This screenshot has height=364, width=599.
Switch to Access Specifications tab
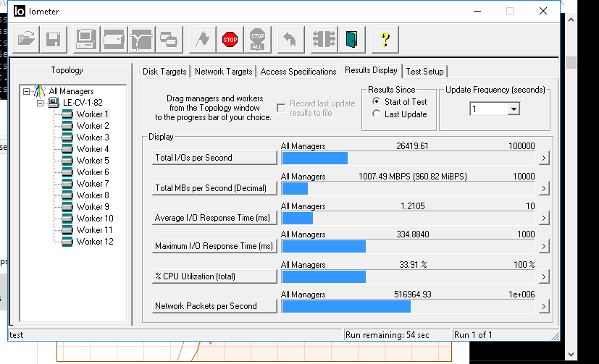coord(298,72)
